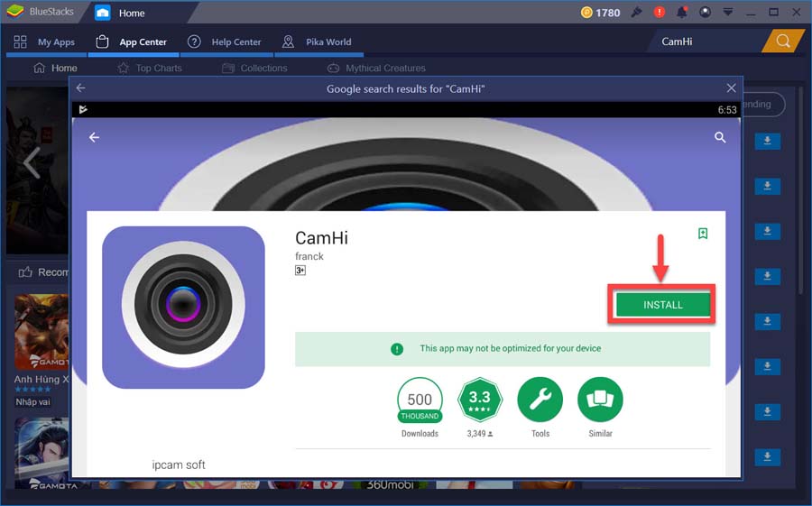The width and height of the screenshot is (812, 506).
Task: Click the CamHi app icon image
Action: tap(183, 308)
